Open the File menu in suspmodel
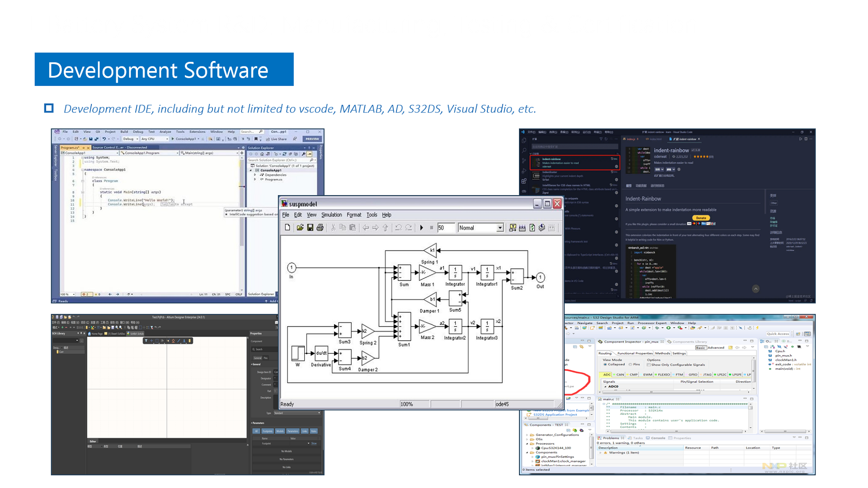The image size is (868, 488). 286,215
